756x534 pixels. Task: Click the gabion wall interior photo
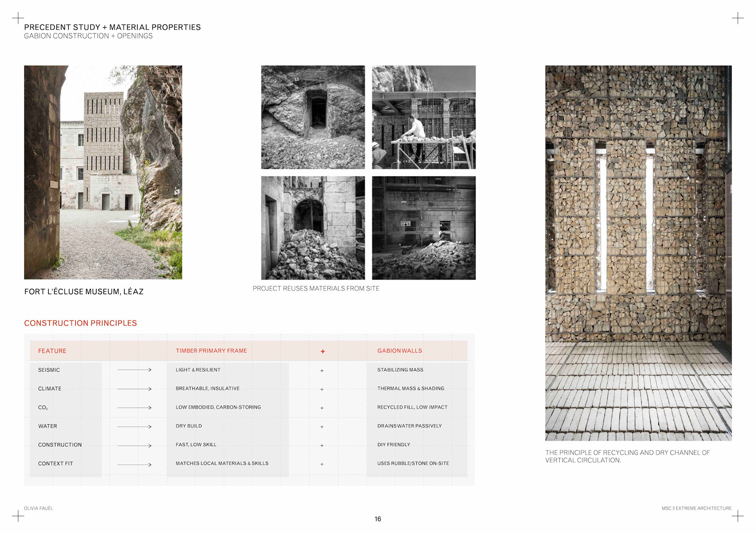click(638, 253)
